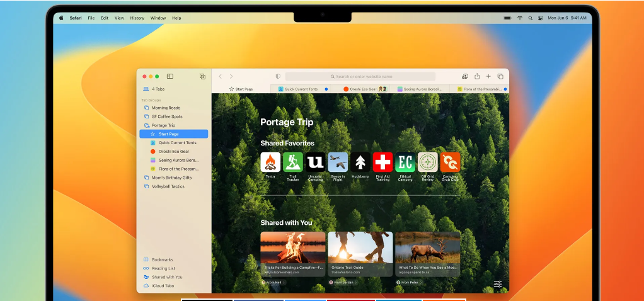644x301 pixels.
Task: Open the First Aid Training favorite
Action: click(x=382, y=162)
